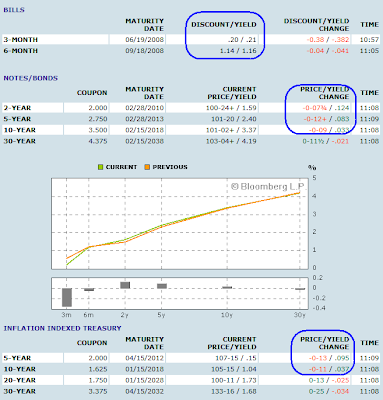
Task: Click the 30y label on the chart axis
Action: pyautogui.click(x=300, y=315)
